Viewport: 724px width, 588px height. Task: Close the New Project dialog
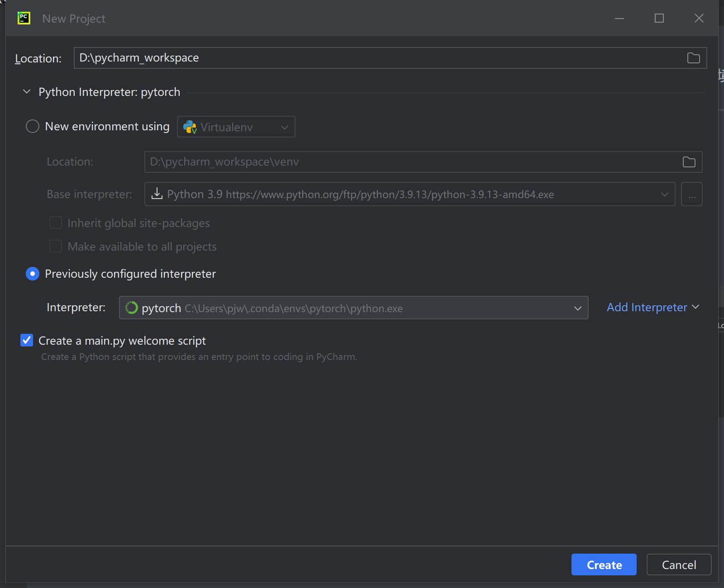699,18
